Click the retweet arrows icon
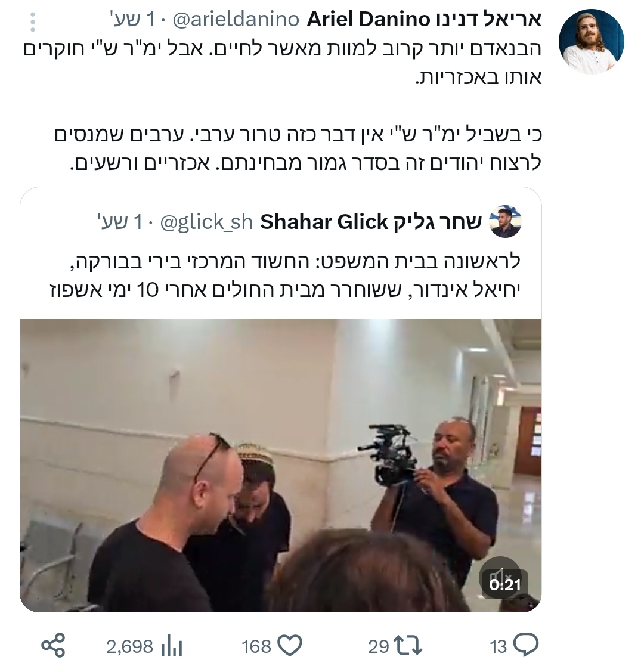This screenshot has height=666, width=644. (408, 646)
